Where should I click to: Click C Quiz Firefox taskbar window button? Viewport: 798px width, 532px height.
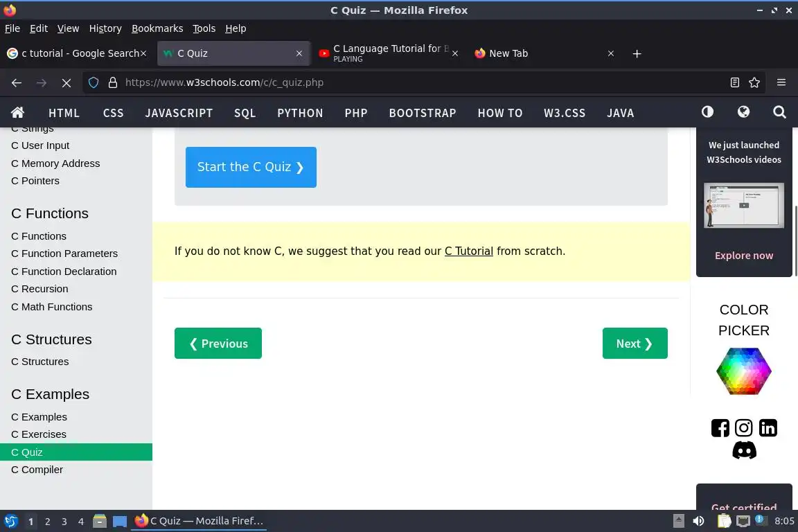[x=199, y=522]
